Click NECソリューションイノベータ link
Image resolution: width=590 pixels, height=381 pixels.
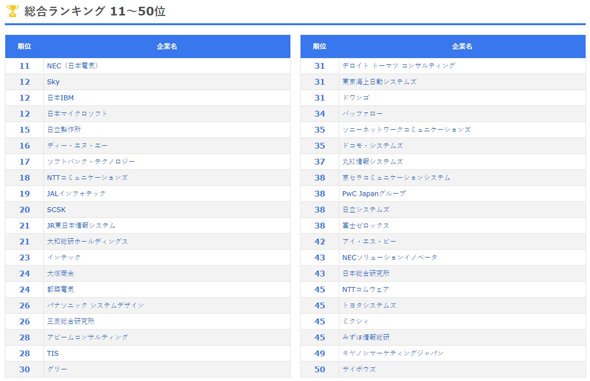tap(389, 257)
